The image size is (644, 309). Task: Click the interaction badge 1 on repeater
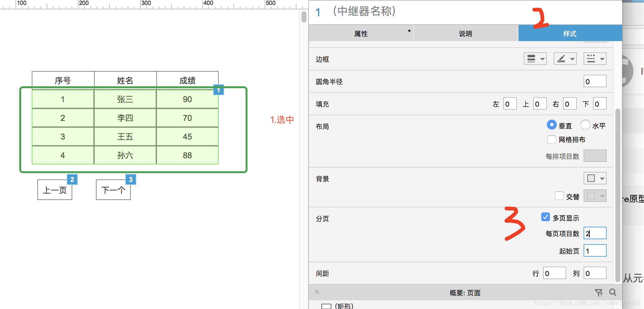pyautogui.click(x=219, y=90)
